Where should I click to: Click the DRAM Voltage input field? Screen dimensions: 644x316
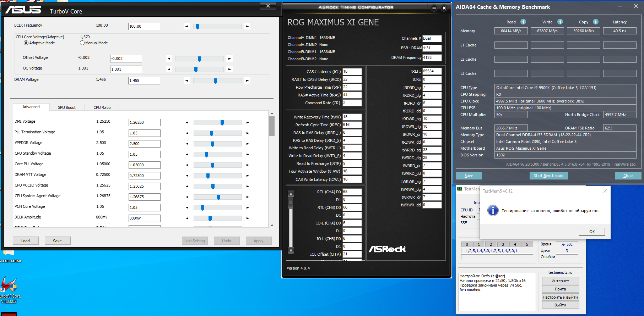[x=144, y=81]
